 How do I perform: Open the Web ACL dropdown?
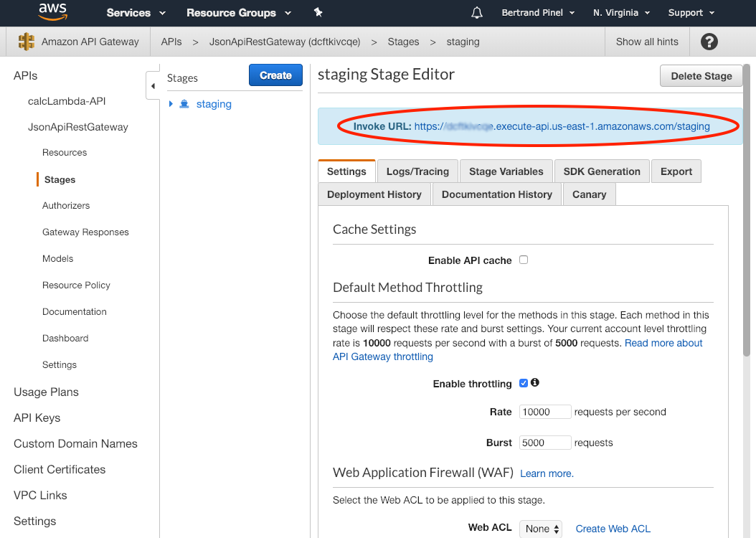click(540, 529)
